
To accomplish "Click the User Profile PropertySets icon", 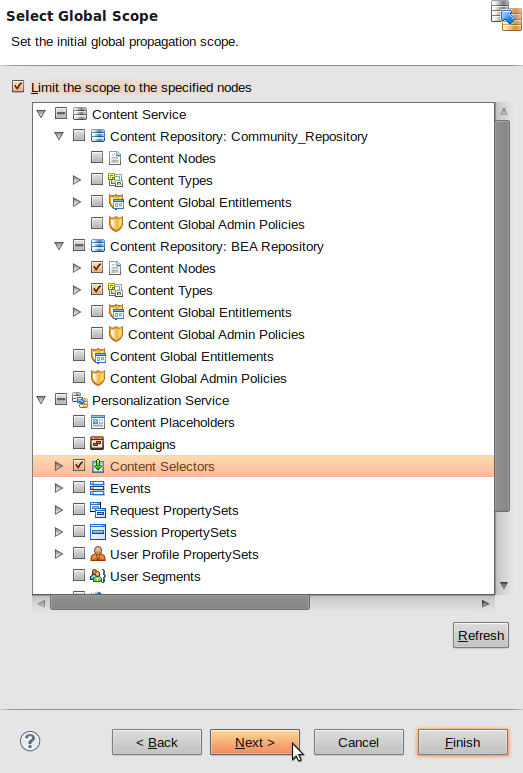I will (x=98, y=554).
